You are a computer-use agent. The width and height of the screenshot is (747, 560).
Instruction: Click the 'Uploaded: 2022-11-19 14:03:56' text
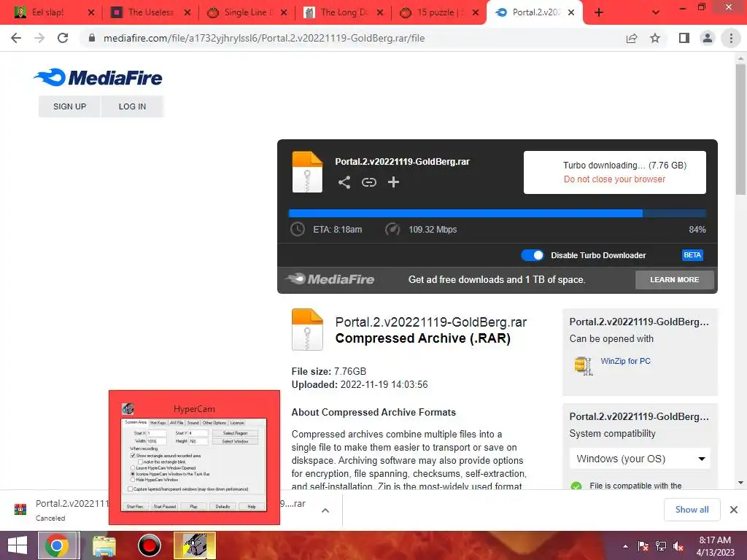tap(360, 385)
